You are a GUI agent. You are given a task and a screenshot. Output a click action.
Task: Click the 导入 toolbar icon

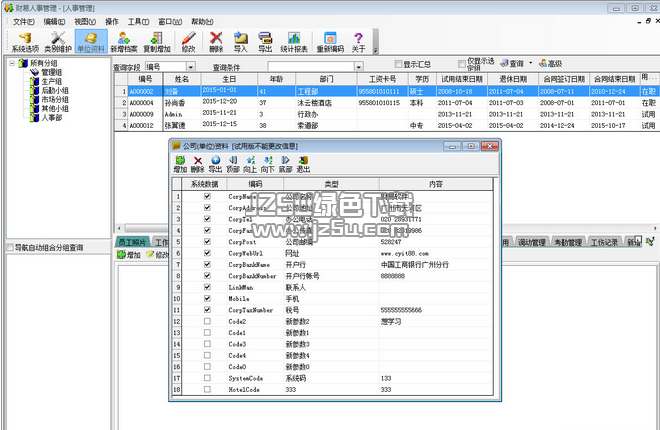click(240, 42)
